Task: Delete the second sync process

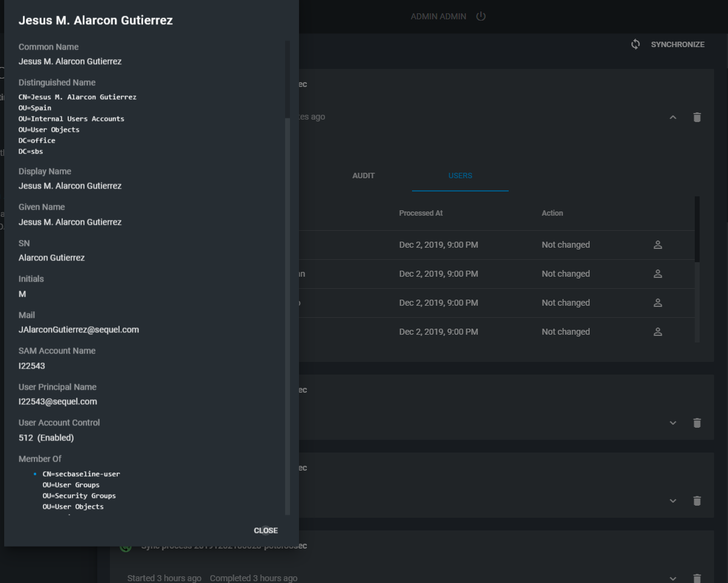Action: click(697, 423)
